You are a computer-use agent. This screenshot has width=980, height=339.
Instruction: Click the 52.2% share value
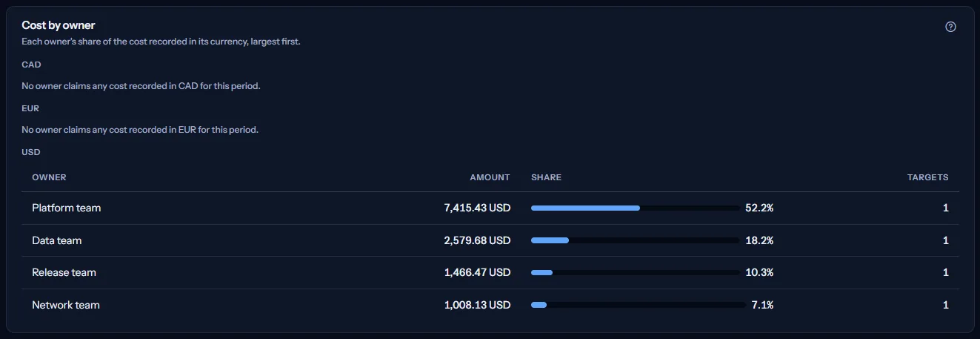coord(759,208)
